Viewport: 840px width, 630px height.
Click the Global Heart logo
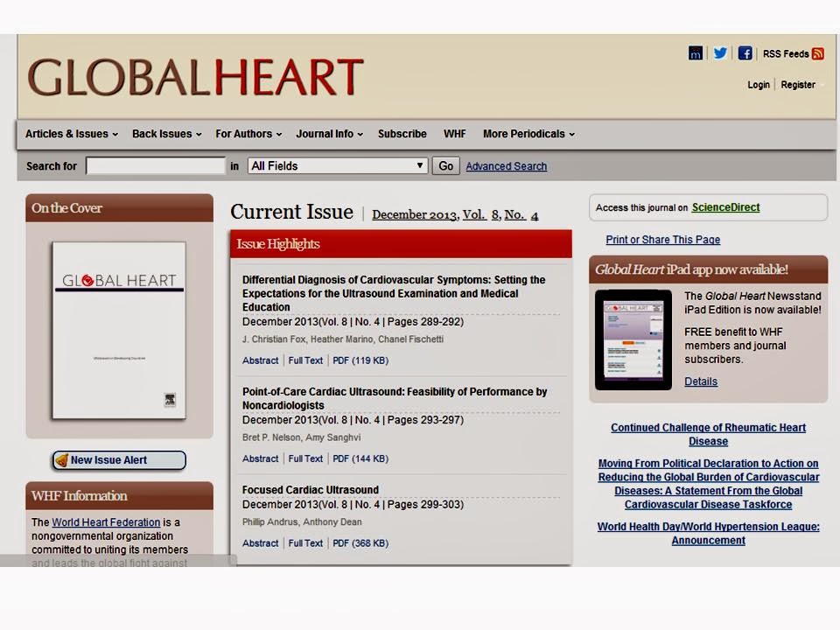click(x=195, y=77)
